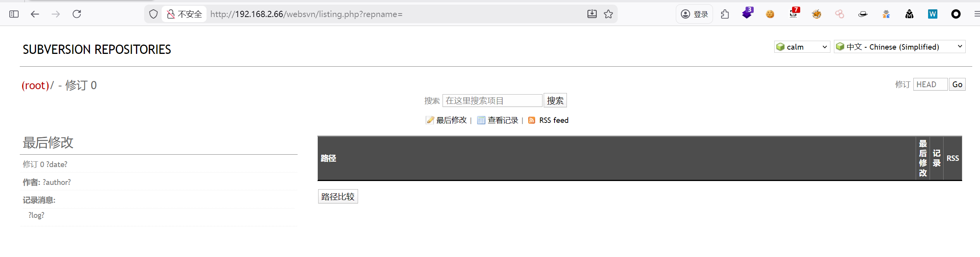This screenshot has height=257, width=980.
Task: Open the download page icon in address bar
Action: 592,14
